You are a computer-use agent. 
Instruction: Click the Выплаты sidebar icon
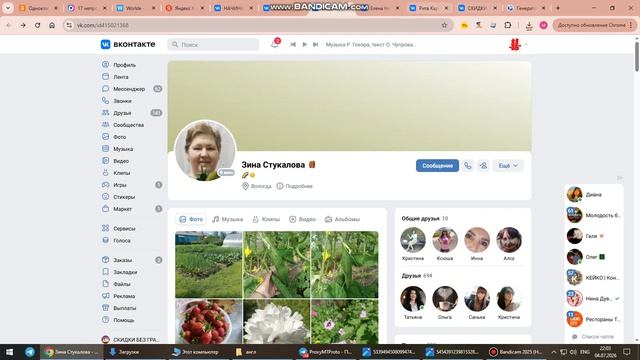(105, 308)
